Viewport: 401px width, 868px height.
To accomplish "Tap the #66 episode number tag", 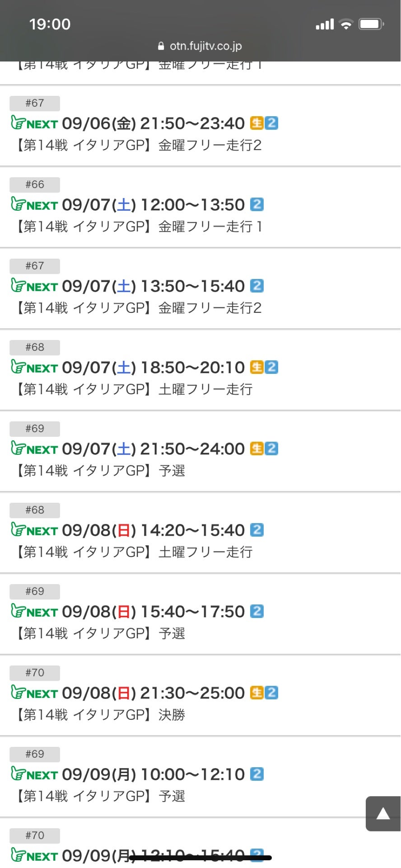I will point(35,184).
